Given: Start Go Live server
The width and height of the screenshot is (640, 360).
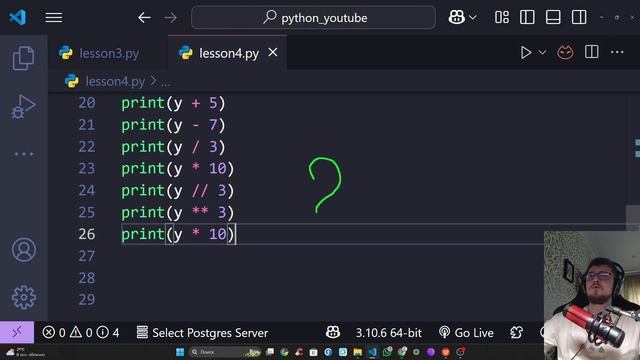Looking at the screenshot, I should click(x=466, y=333).
